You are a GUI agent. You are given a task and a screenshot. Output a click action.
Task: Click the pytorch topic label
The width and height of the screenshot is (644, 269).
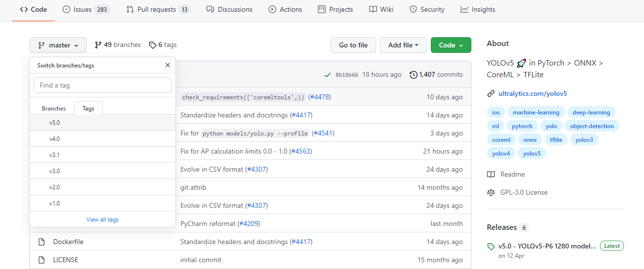(x=522, y=126)
